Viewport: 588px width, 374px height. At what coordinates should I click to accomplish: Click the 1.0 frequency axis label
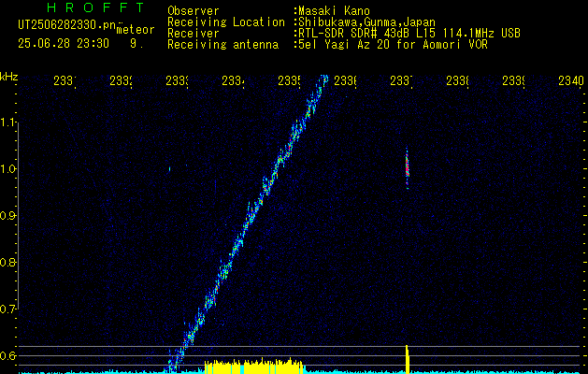coord(8,169)
